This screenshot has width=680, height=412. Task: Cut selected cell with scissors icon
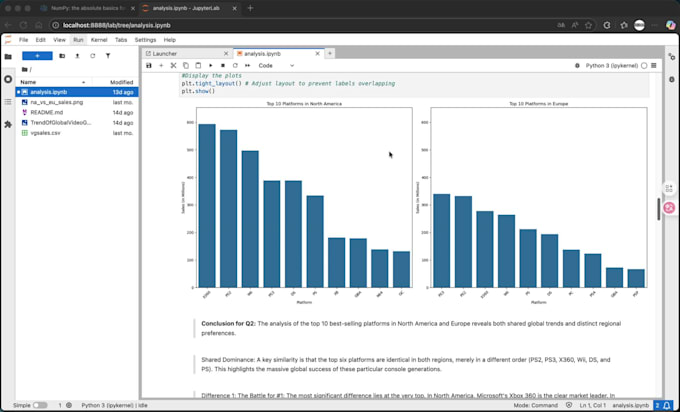(173, 65)
